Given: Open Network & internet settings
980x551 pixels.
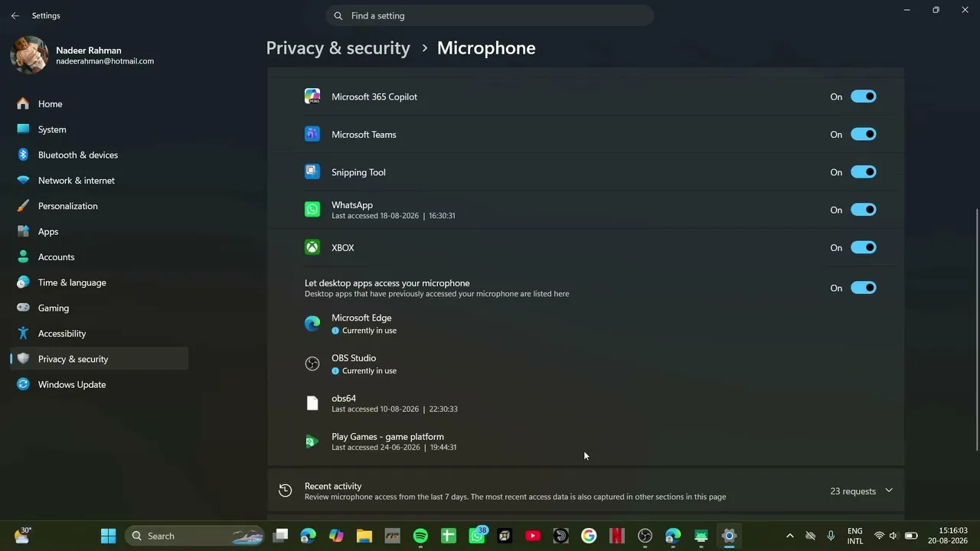Looking at the screenshot, I should (x=99, y=181).
